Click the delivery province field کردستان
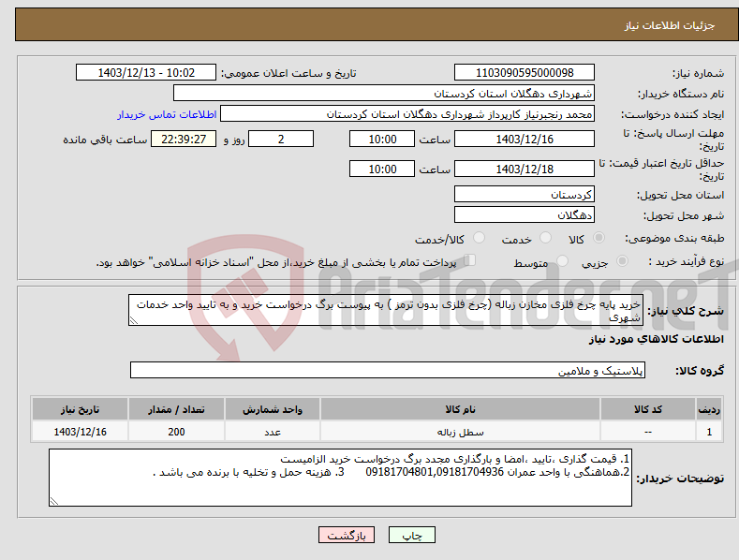 pyautogui.click(x=525, y=194)
